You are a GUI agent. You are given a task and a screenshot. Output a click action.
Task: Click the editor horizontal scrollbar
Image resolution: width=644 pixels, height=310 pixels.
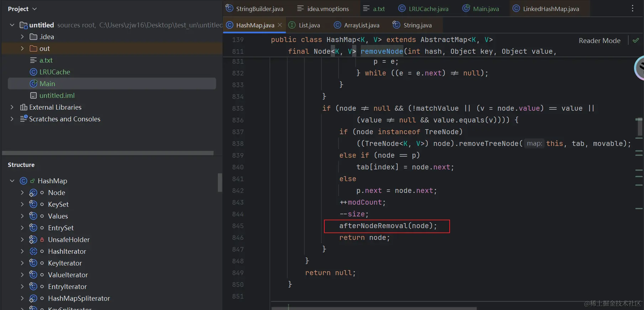(x=374, y=308)
